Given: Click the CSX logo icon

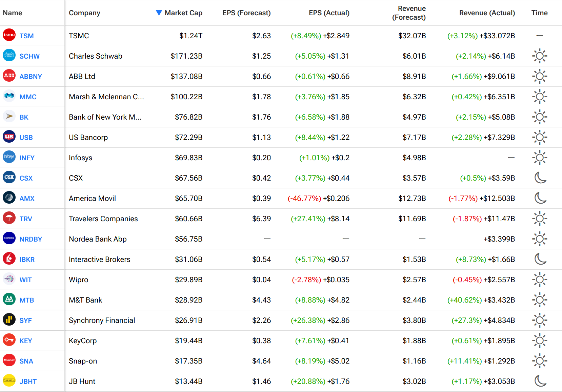Looking at the screenshot, I should coord(9,177).
